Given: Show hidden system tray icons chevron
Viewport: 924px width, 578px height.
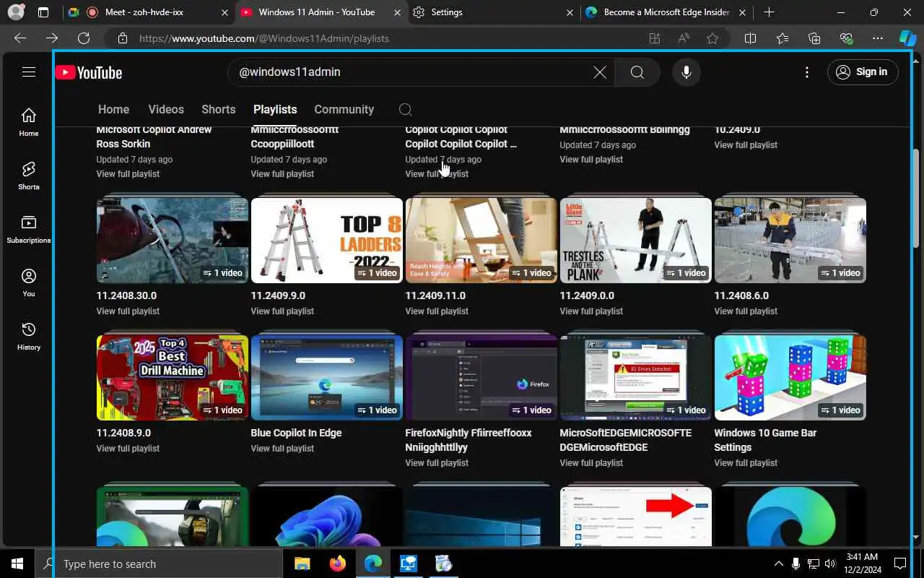Looking at the screenshot, I should (778, 564).
